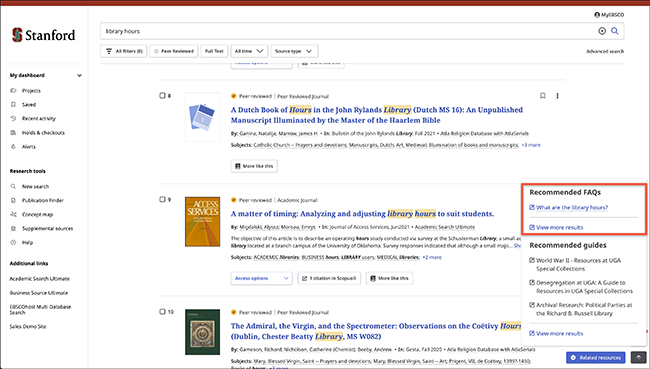The height and width of the screenshot is (369, 650).
Task: Open Alerts in the sidebar
Action: [29, 147]
